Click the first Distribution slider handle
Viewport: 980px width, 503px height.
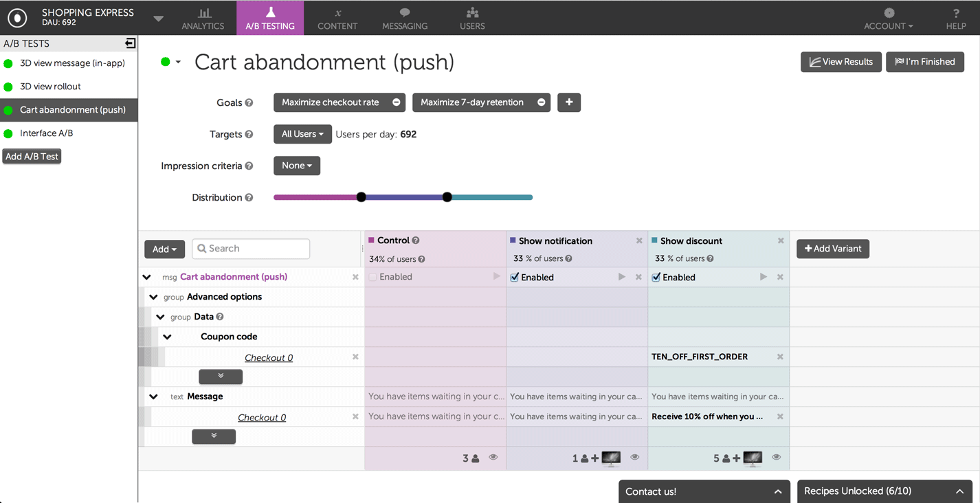click(361, 197)
